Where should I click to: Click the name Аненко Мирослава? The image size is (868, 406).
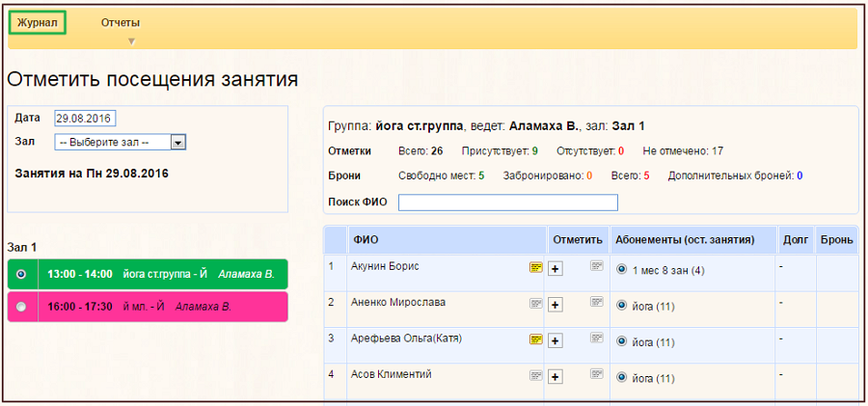[398, 303]
